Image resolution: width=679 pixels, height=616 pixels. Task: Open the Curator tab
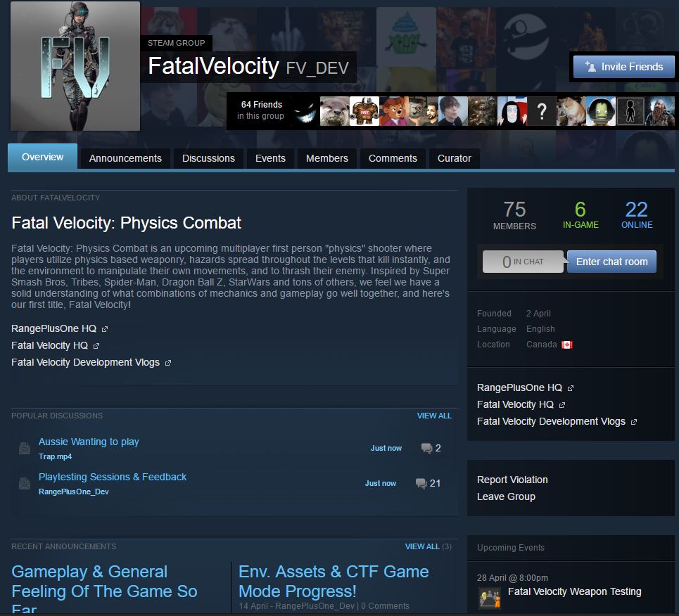pos(455,158)
